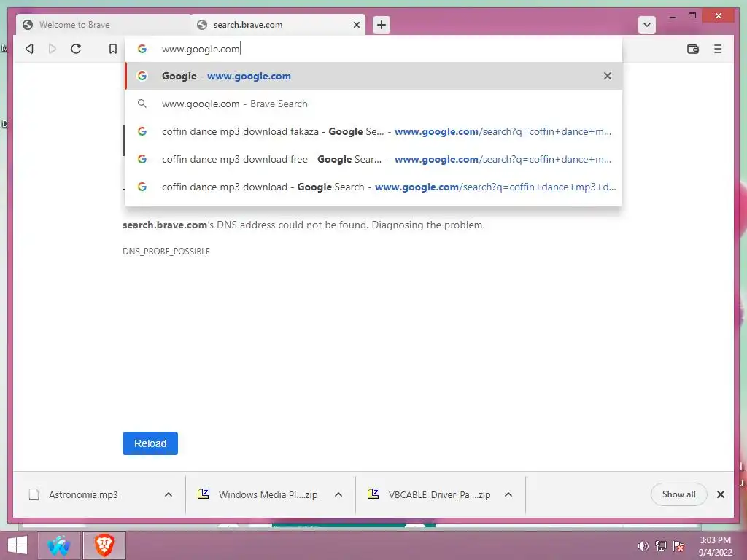
Task: Open coffin dance mp3 download fakaza suggestion
Action: [x=373, y=131]
